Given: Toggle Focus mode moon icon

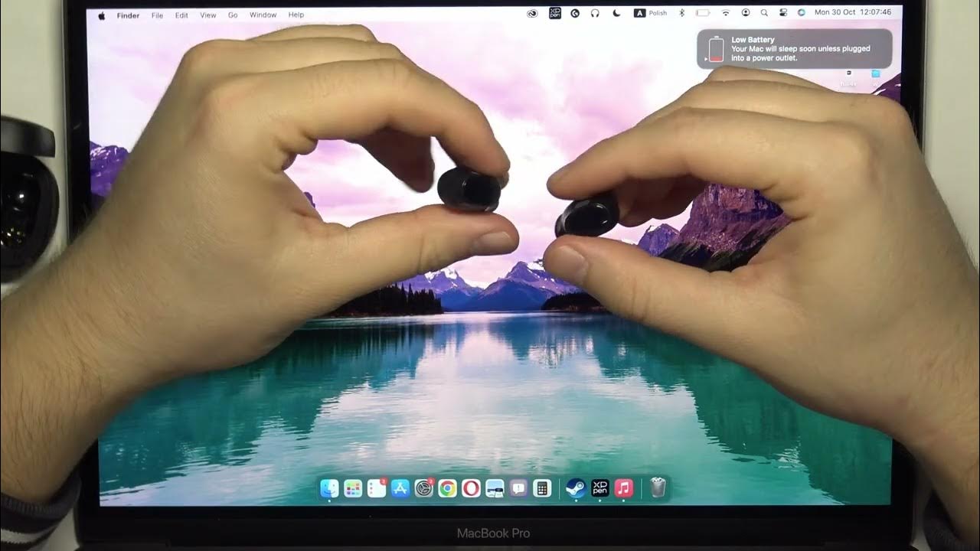Looking at the screenshot, I should coord(617,13).
